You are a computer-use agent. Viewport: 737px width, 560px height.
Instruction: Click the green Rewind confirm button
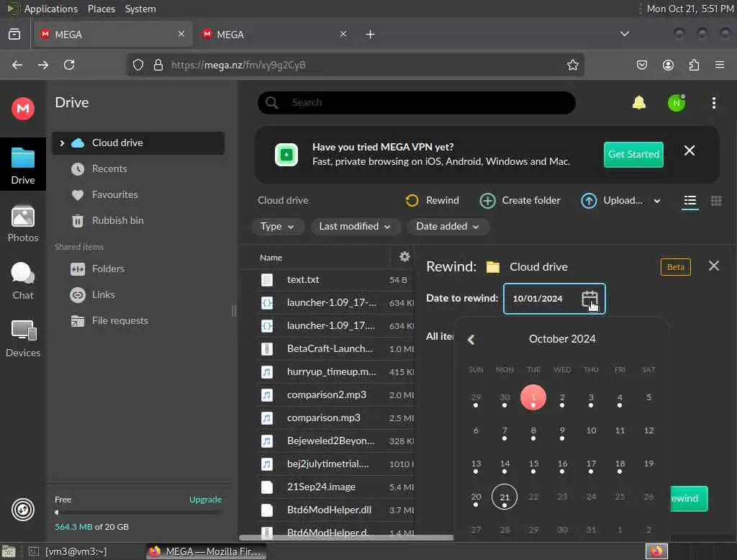[x=689, y=498]
